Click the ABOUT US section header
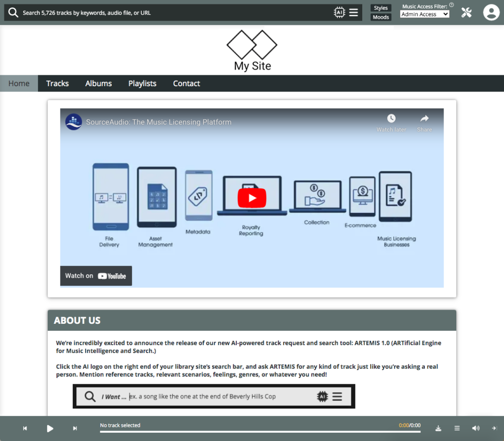 (252, 320)
